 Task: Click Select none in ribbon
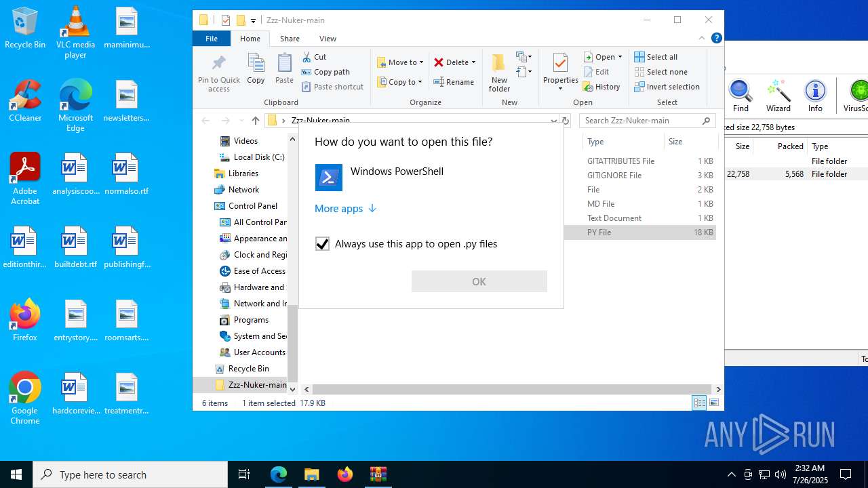[x=660, y=72]
